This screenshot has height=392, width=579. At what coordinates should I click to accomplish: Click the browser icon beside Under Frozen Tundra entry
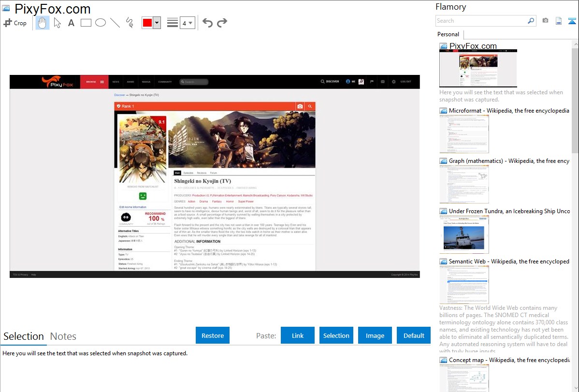tap(443, 211)
